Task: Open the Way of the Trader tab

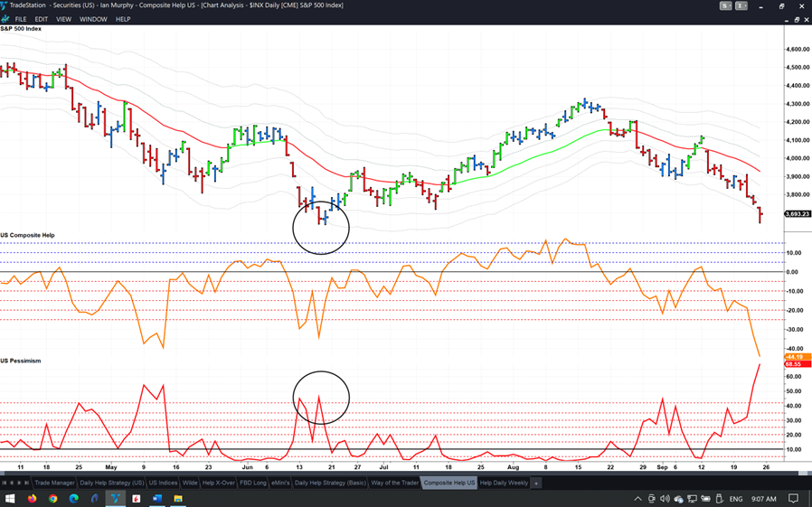Action: 394,484
